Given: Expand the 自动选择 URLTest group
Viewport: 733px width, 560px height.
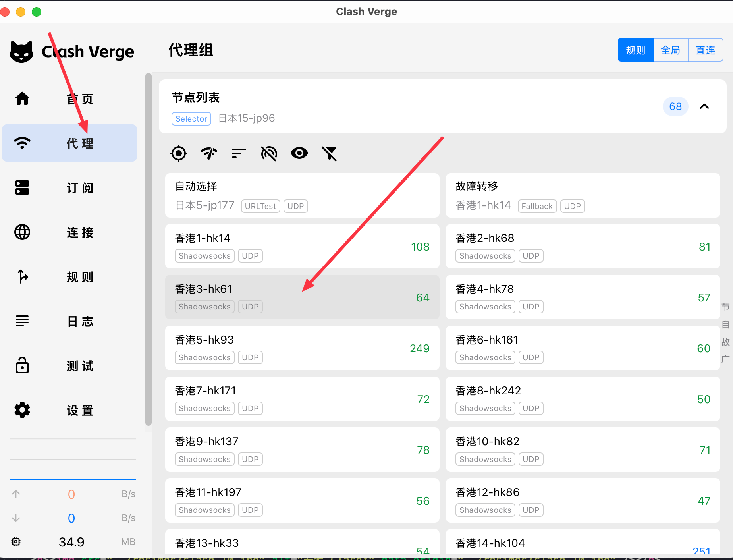Looking at the screenshot, I should [302, 195].
